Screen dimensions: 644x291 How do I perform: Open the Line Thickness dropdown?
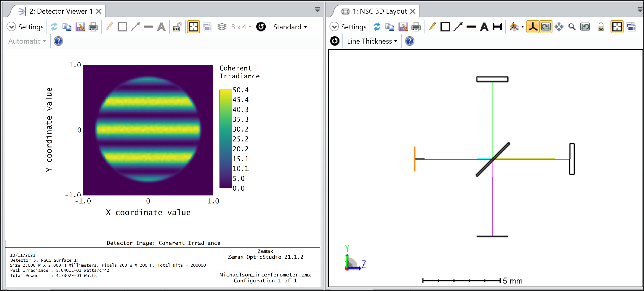click(x=372, y=41)
